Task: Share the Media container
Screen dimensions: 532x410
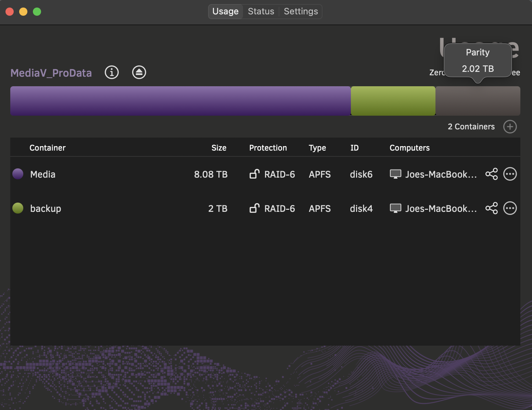Action: (x=491, y=174)
